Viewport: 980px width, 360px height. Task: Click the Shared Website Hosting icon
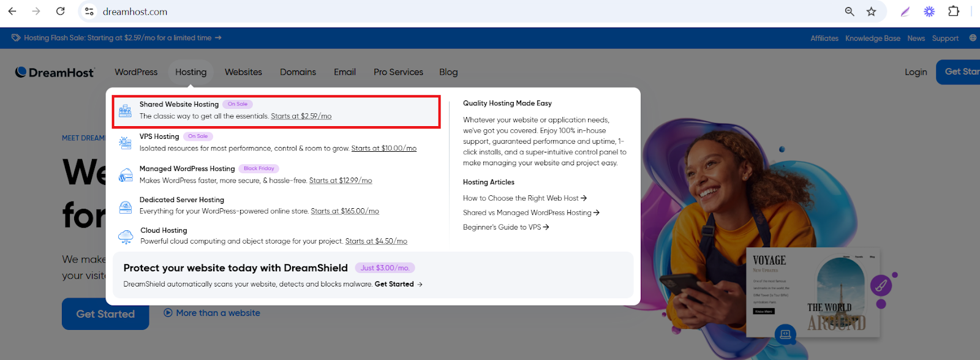[125, 111]
